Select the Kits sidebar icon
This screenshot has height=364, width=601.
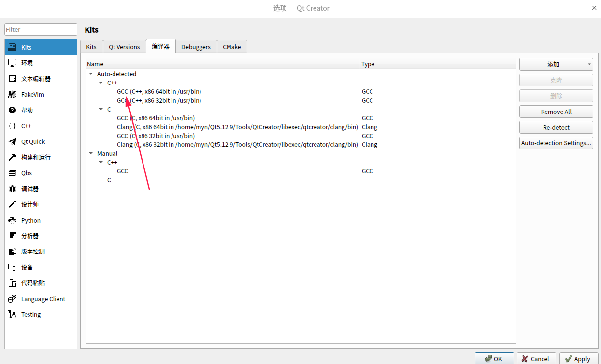[x=12, y=47]
